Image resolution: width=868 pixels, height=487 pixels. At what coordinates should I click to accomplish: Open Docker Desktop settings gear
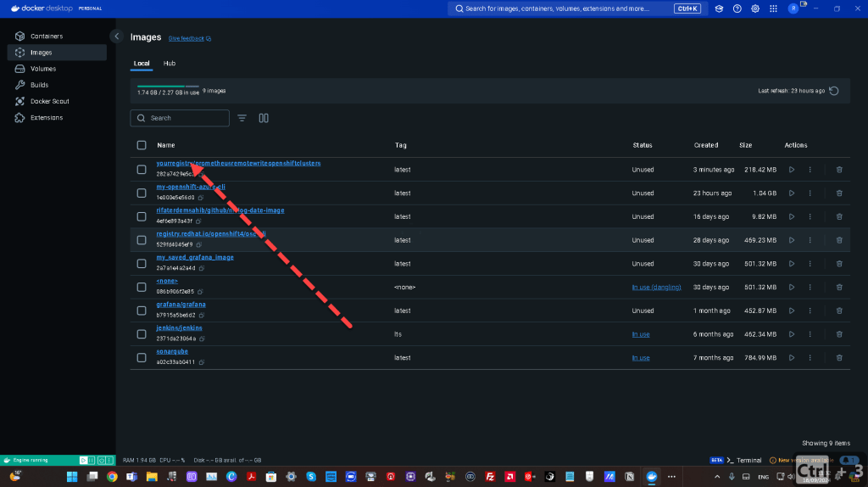(755, 8)
